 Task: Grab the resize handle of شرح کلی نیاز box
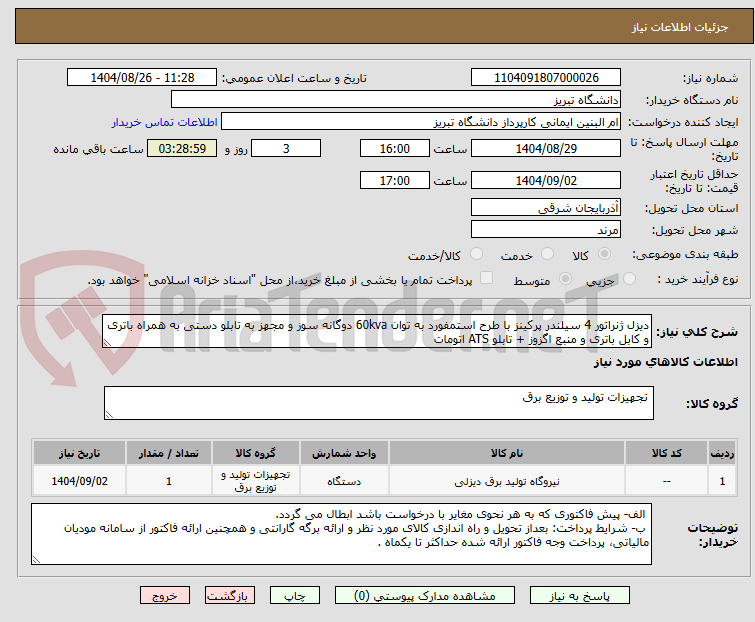(107, 343)
